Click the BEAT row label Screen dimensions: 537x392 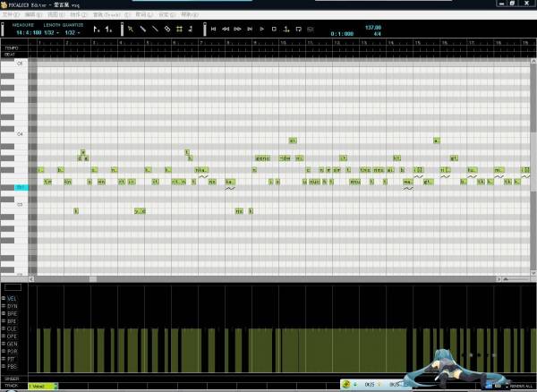click(10, 55)
